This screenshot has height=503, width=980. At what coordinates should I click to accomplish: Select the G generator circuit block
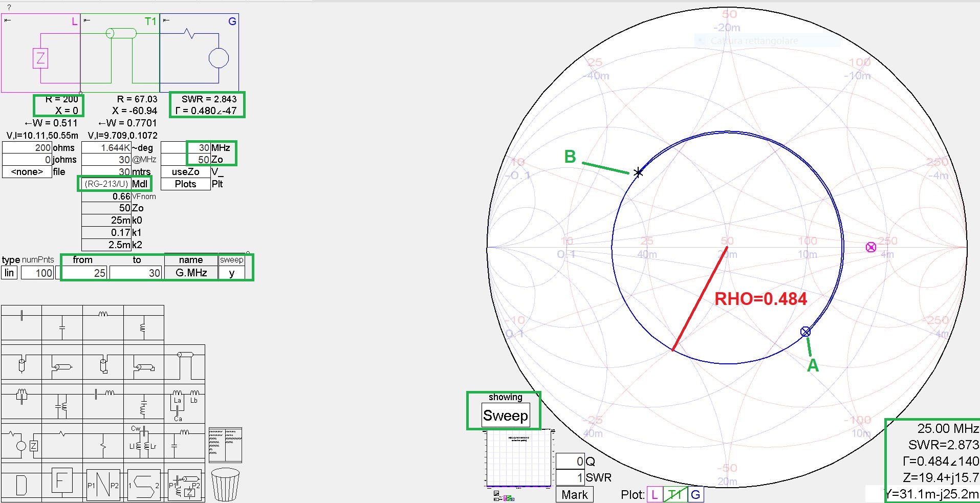(200, 53)
